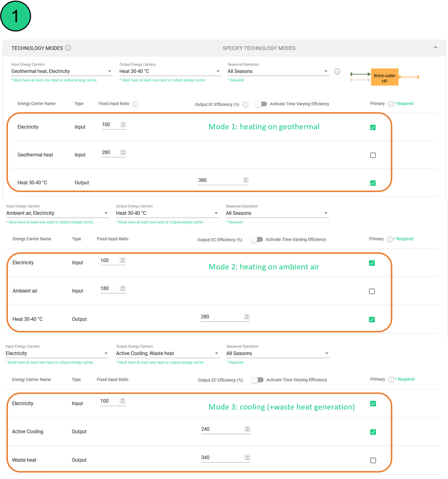Increment Heat 30-40 °C efficiency 380 stepper

pos(245,179)
